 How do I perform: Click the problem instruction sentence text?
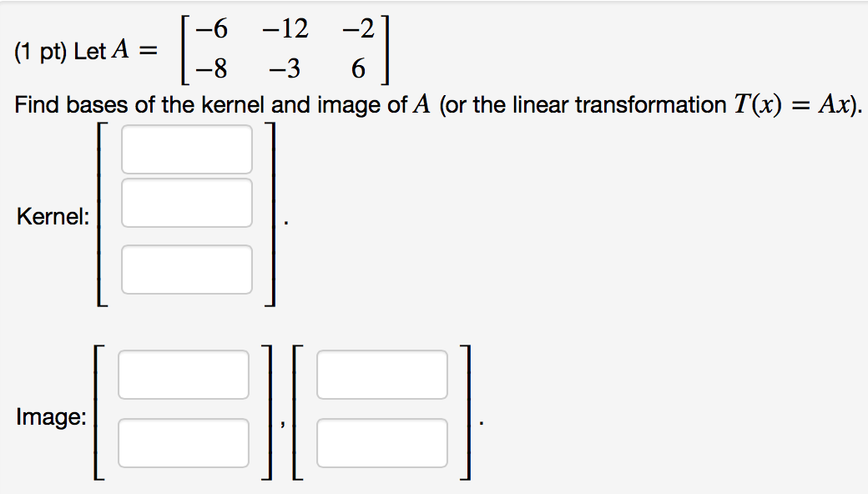334,104
